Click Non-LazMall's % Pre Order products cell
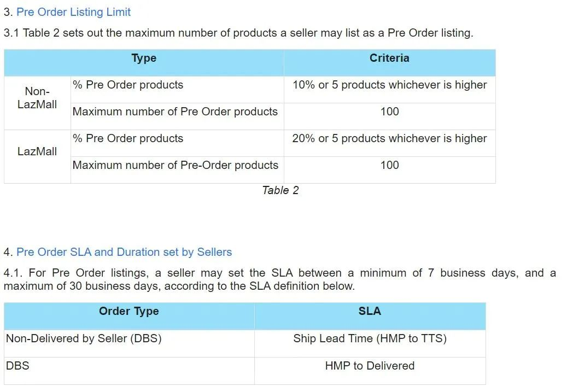The height and width of the screenshot is (392, 567). (x=128, y=85)
